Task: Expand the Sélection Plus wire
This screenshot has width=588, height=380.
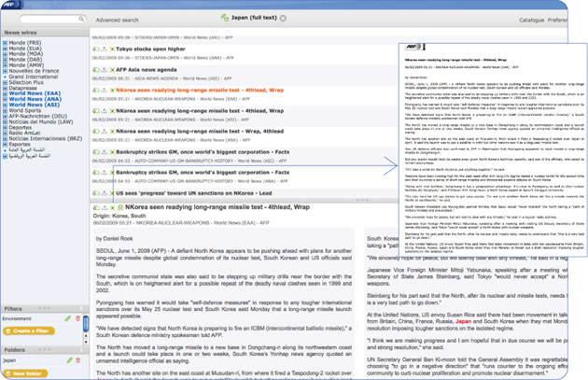Action: [5, 82]
